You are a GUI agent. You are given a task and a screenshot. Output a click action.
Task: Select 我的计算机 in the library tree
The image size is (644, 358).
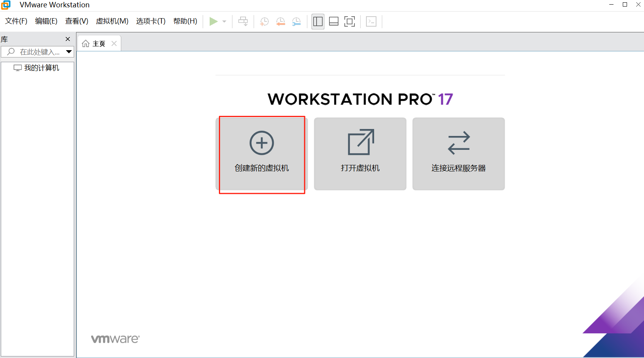click(x=37, y=68)
